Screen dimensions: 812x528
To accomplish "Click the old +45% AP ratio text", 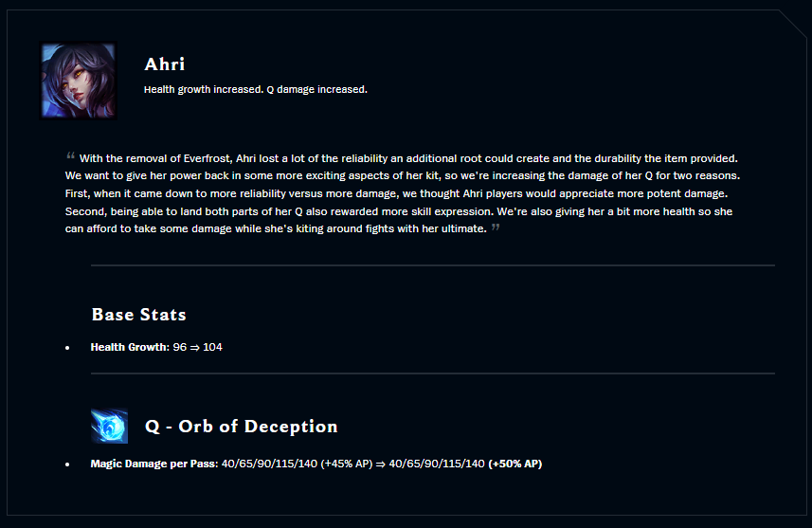I will 347,464.
